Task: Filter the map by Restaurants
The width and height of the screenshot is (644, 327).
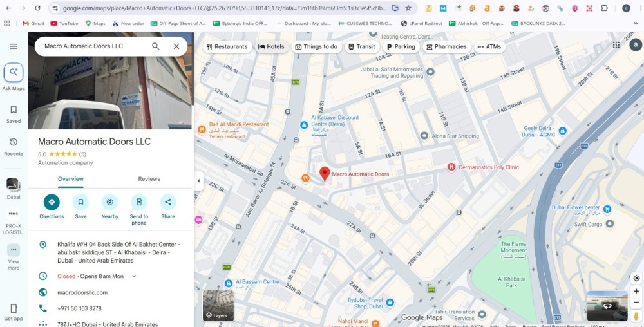Action: point(227,47)
